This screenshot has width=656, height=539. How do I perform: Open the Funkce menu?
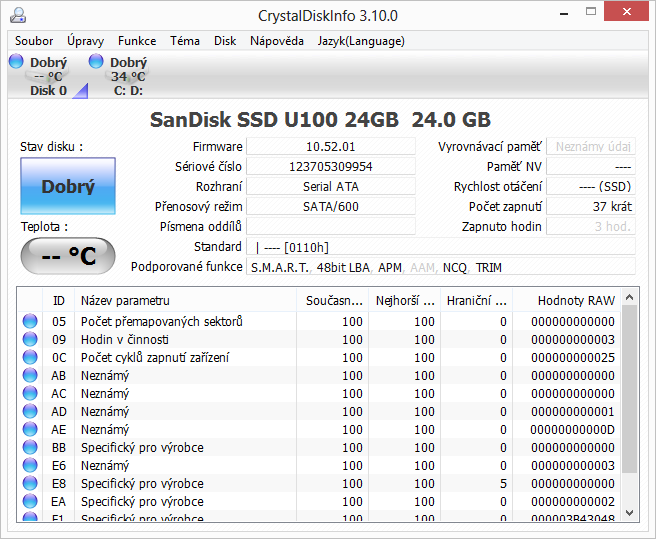[x=137, y=41]
